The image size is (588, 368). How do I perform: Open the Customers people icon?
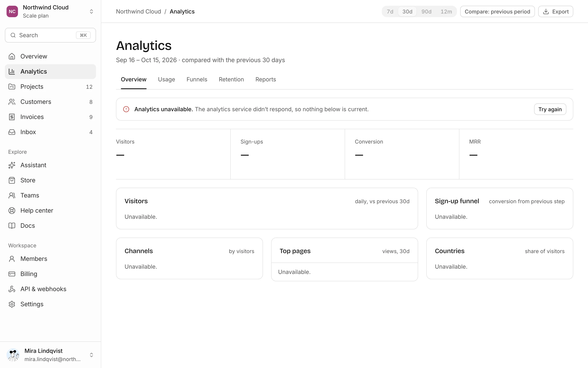coord(12,102)
